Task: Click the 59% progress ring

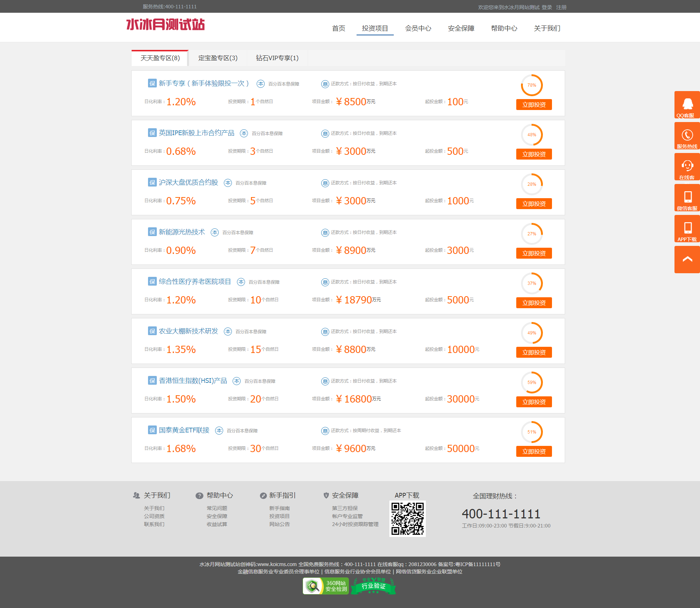Action: pyautogui.click(x=532, y=383)
